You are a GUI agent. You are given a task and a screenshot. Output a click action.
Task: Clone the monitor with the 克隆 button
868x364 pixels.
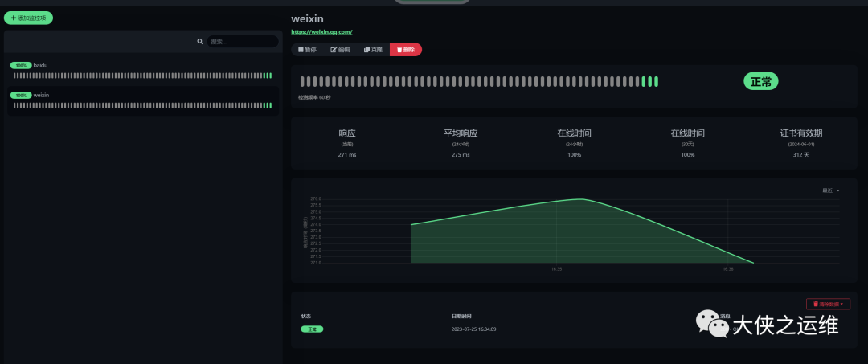click(373, 50)
